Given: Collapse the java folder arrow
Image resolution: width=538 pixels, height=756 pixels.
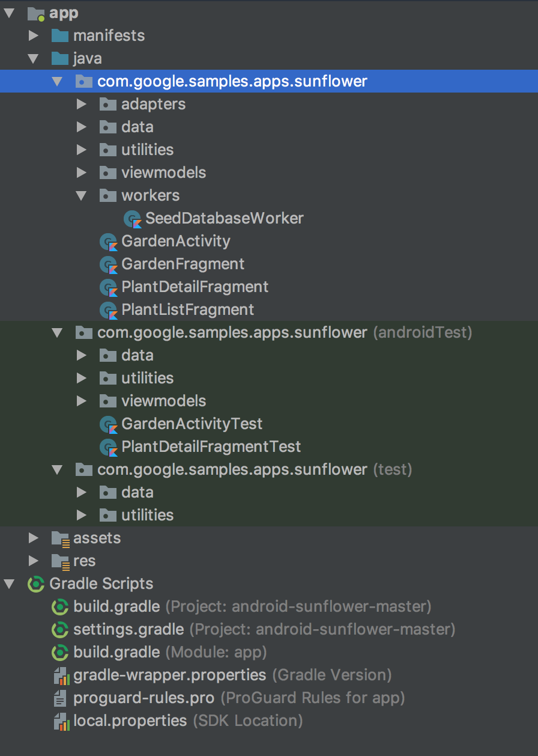Looking at the screenshot, I should click(34, 58).
